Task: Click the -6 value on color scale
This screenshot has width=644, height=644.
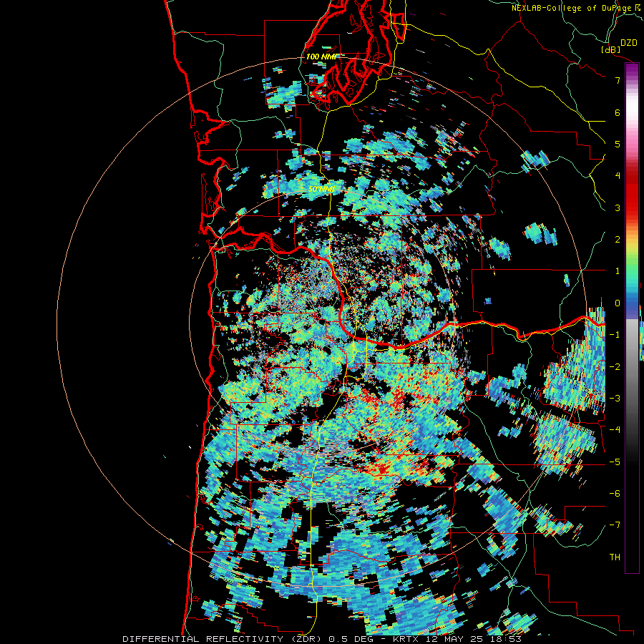Action: [x=615, y=494]
